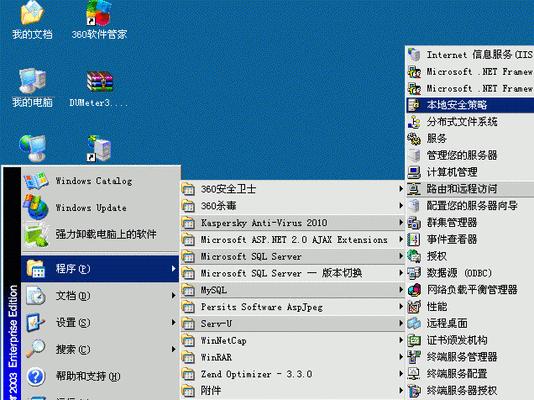Click the 事件查看器 icon

click(414, 239)
